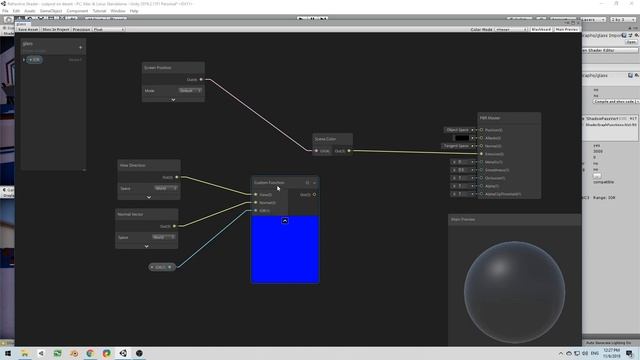Select the IOR property node pill
Image resolution: width=640 pixels, height=360 pixels.
[x=162, y=267]
